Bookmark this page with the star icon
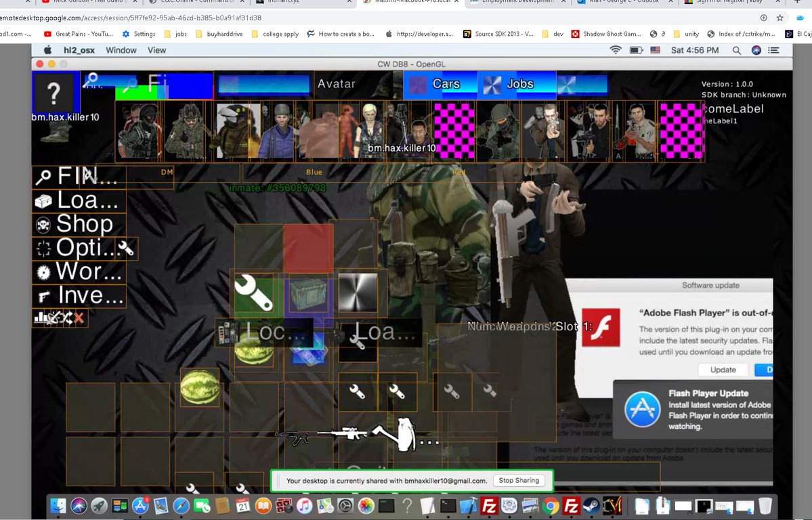 click(x=780, y=18)
